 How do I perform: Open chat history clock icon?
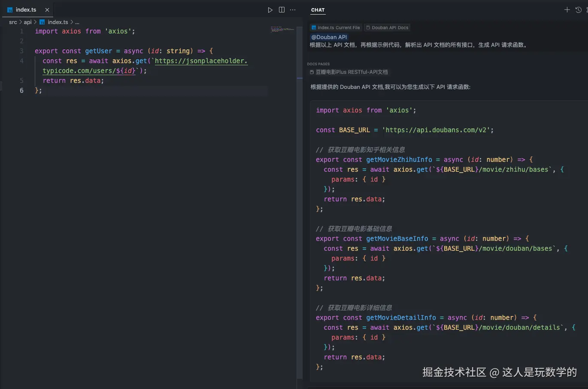click(x=579, y=10)
